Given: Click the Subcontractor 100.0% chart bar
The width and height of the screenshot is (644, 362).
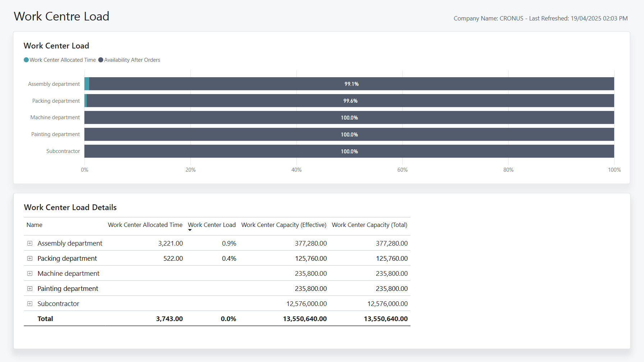Looking at the screenshot, I should [x=350, y=151].
